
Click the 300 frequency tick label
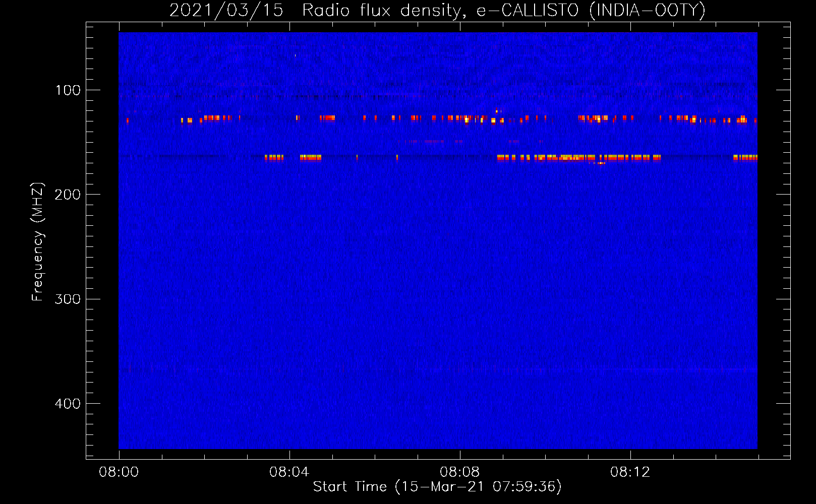coord(68,299)
